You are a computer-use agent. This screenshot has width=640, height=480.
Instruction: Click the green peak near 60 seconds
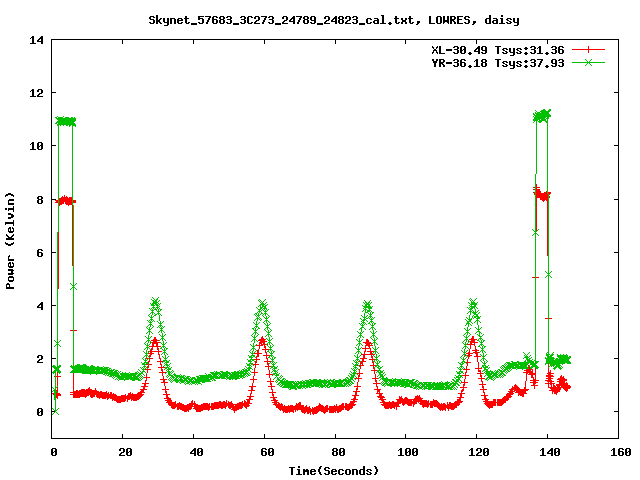(x=262, y=303)
